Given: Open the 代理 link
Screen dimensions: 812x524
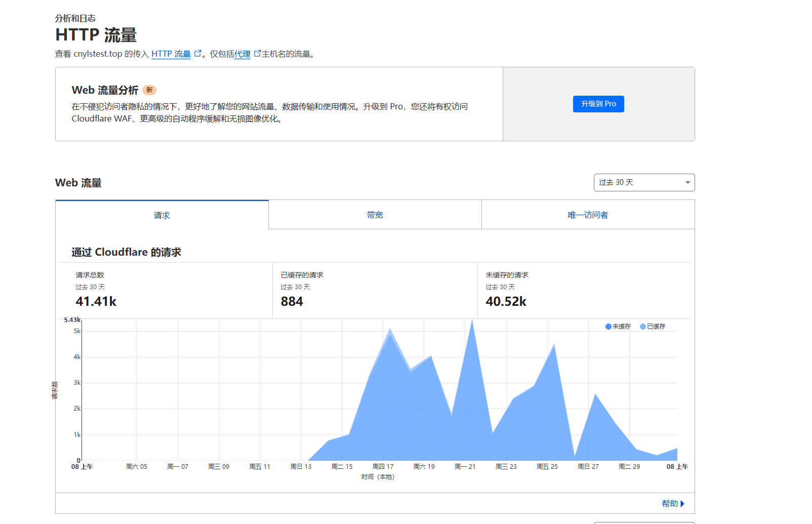Looking at the screenshot, I should (x=242, y=54).
